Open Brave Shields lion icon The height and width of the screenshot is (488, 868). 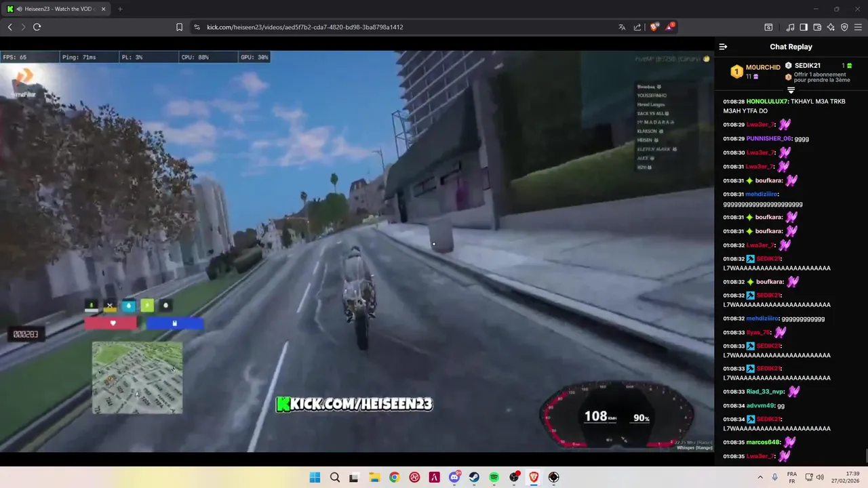coord(654,27)
